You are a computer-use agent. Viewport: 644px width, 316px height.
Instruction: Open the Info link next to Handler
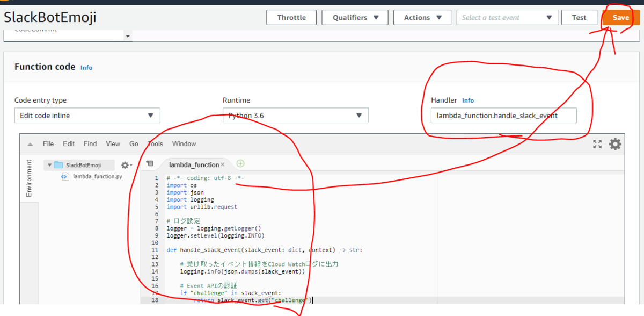pyautogui.click(x=467, y=100)
